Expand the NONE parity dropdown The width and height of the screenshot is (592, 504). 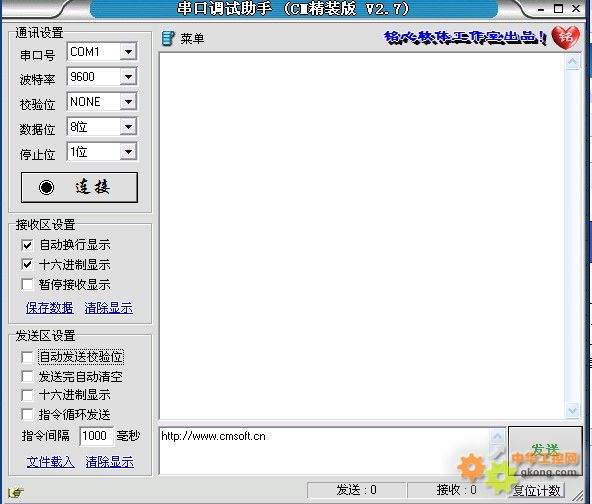[128, 102]
